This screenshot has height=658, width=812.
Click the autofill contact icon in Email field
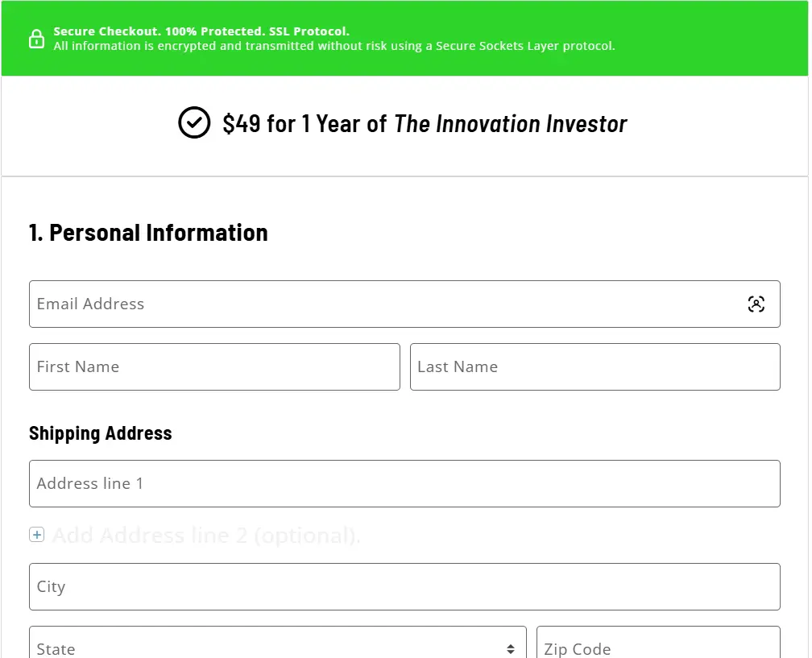(x=756, y=304)
